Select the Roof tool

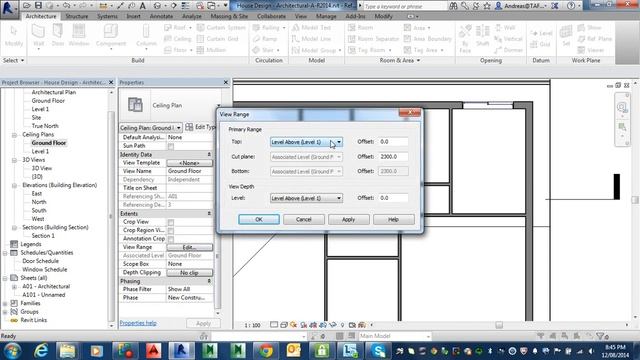coord(178,28)
